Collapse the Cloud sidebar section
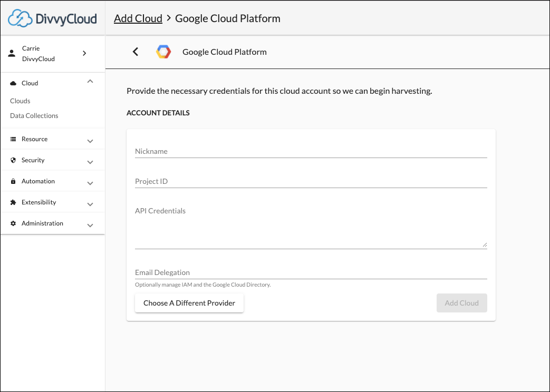The width and height of the screenshot is (550, 392). pos(90,82)
